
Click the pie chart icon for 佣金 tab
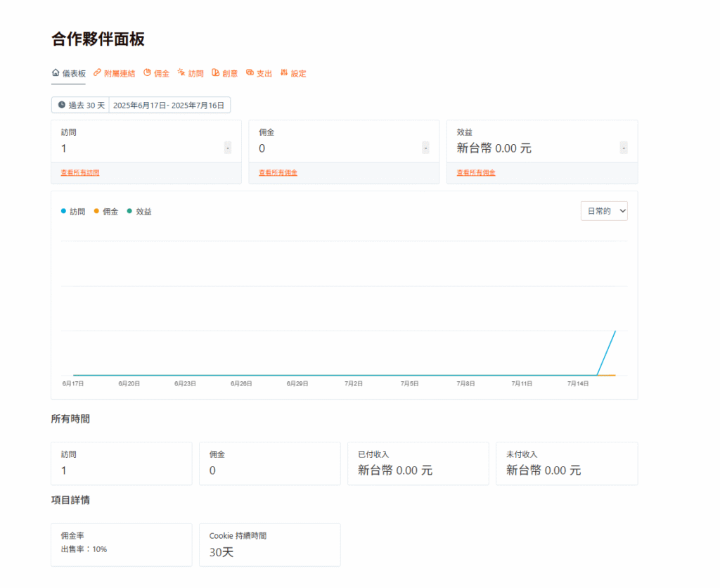(x=147, y=72)
